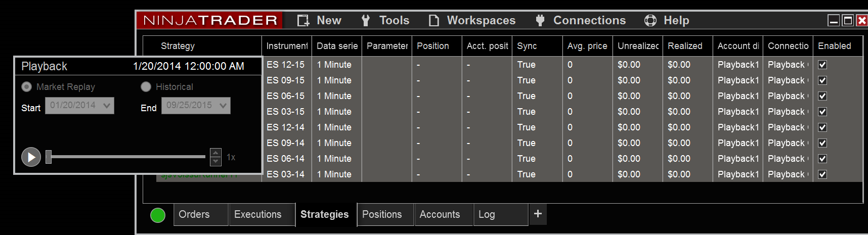
Task: Open the Connections menu
Action: click(x=581, y=20)
